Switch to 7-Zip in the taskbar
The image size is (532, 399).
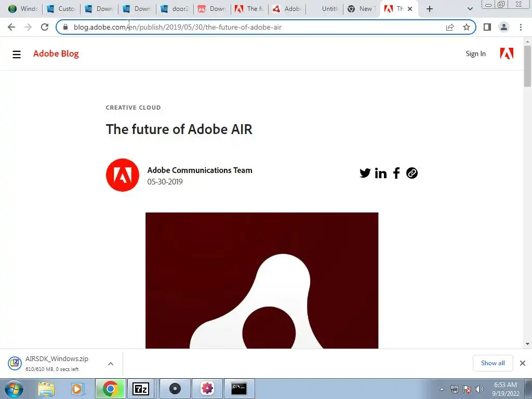point(141,389)
